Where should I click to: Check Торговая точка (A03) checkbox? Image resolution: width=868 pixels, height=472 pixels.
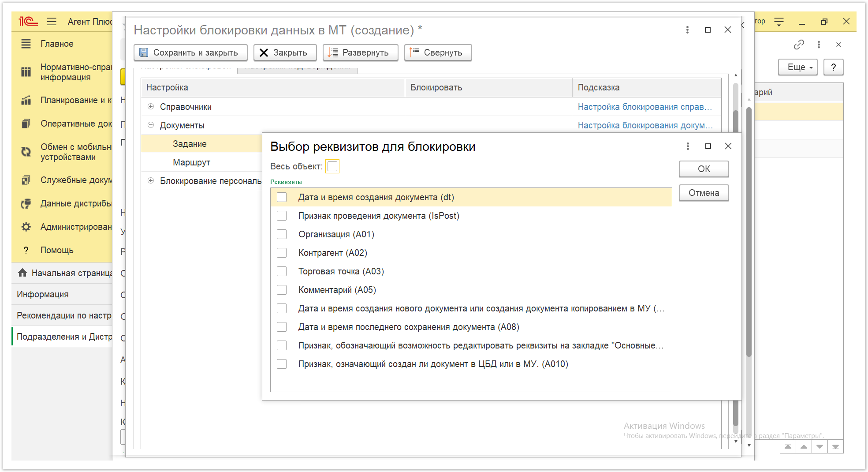[x=282, y=271]
